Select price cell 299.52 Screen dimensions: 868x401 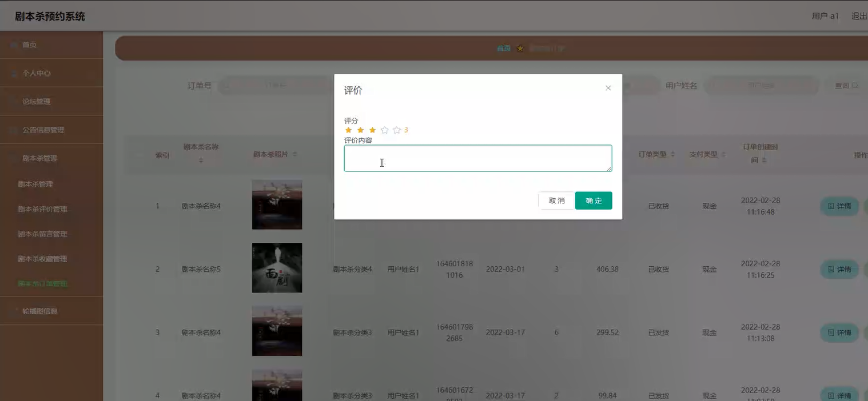click(x=607, y=332)
